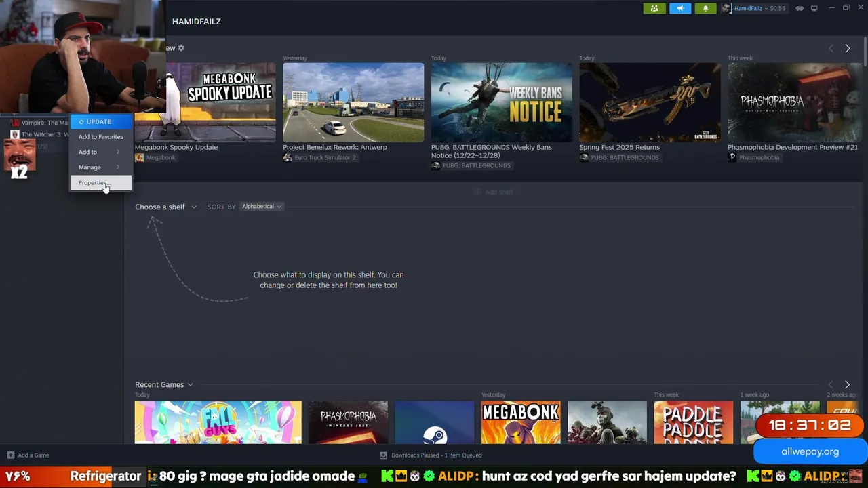Select Vampire: The Masquerade in the library list

(x=39, y=123)
